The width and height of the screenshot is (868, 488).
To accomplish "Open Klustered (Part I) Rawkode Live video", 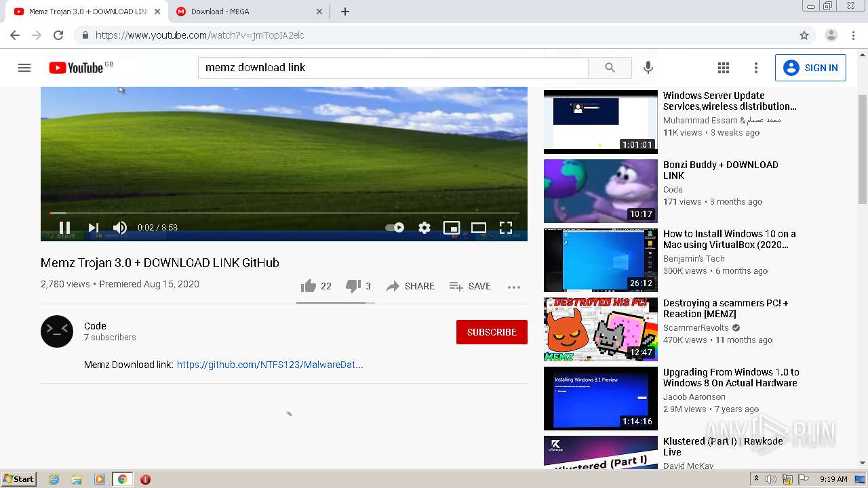I will pos(723,447).
